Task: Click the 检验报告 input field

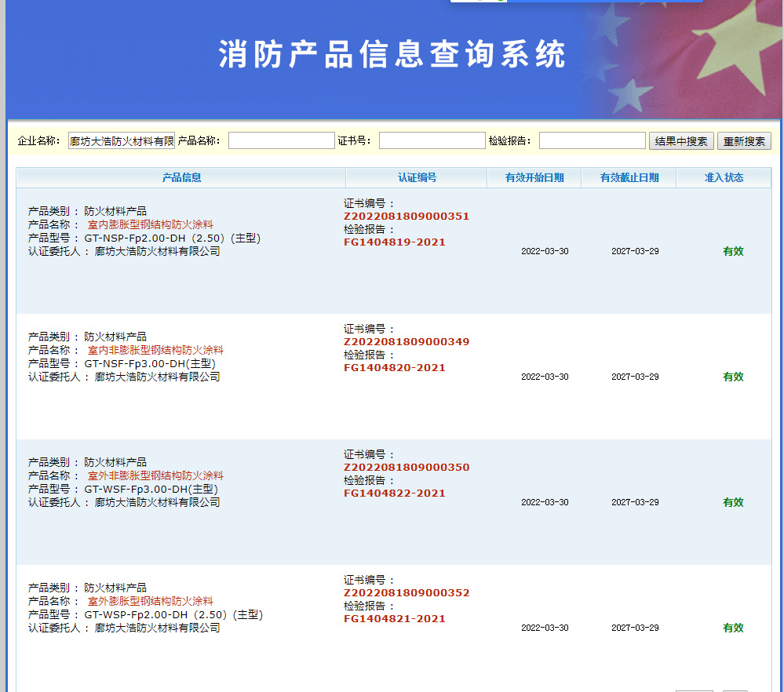Action: pos(592,140)
